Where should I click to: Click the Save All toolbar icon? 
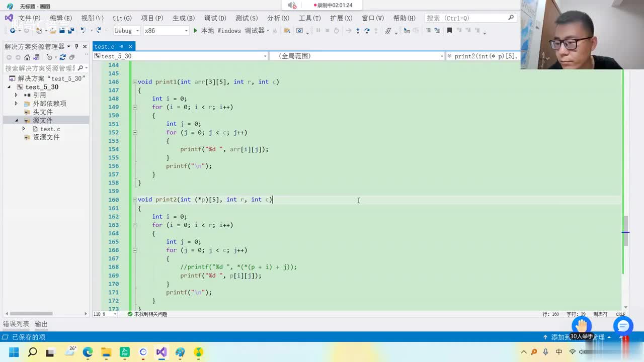pyautogui.click(x=72, y=31)
